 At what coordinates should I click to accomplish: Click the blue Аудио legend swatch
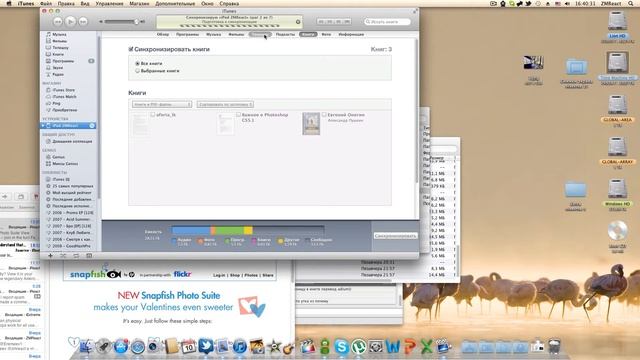[x=174, y=241]
